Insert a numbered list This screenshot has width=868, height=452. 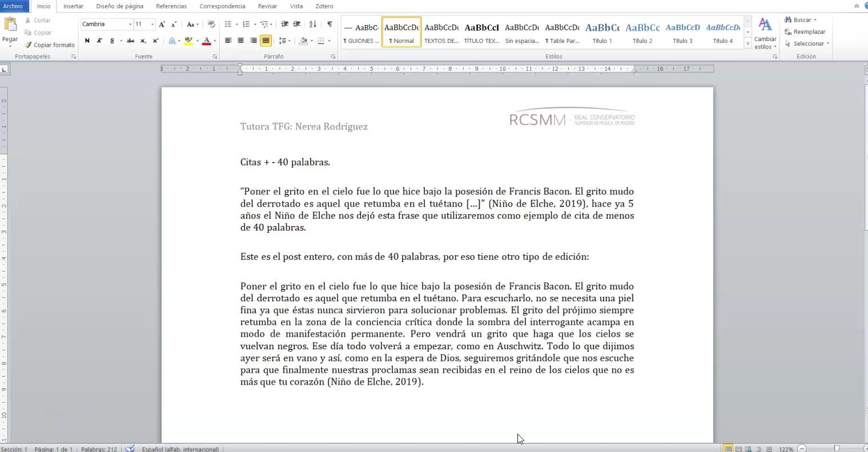(246, 25)
